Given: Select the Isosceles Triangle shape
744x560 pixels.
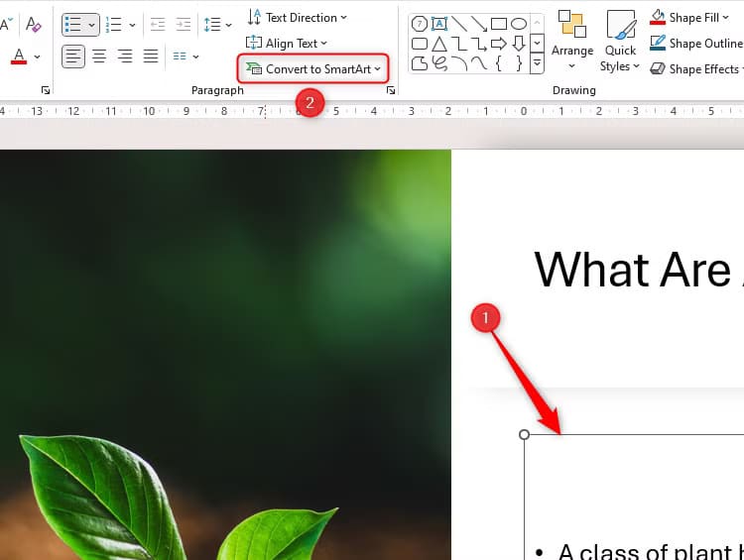Looking at the screenshot, I should (439, 44).
